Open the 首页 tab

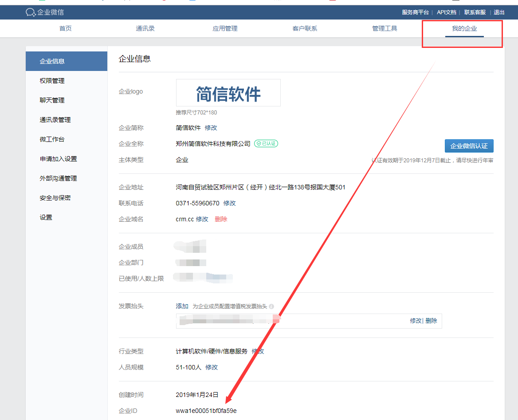pos(65,28)
